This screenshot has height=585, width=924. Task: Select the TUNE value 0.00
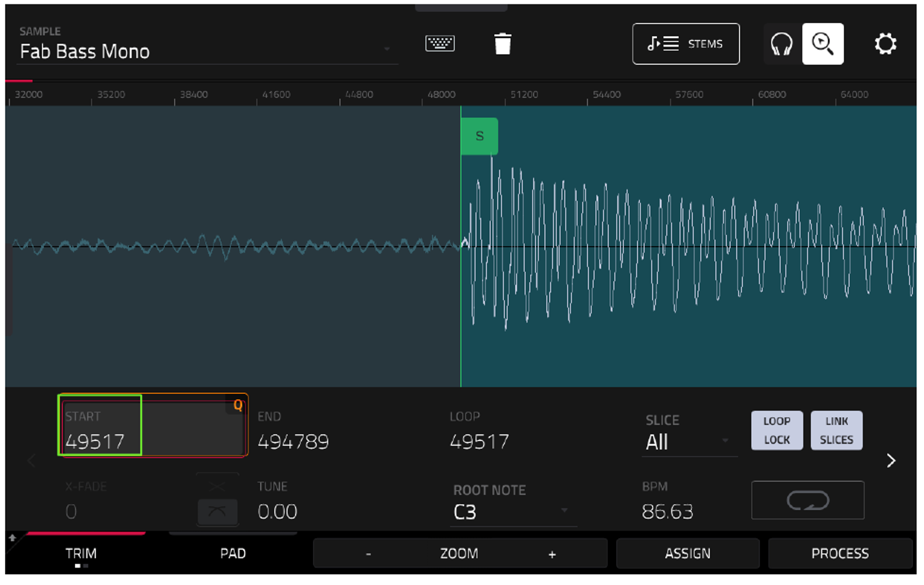(x=277, y=511)
